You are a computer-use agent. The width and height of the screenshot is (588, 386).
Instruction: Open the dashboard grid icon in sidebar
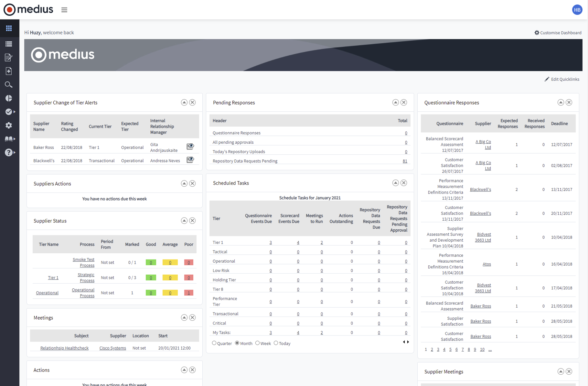point(9,28)
